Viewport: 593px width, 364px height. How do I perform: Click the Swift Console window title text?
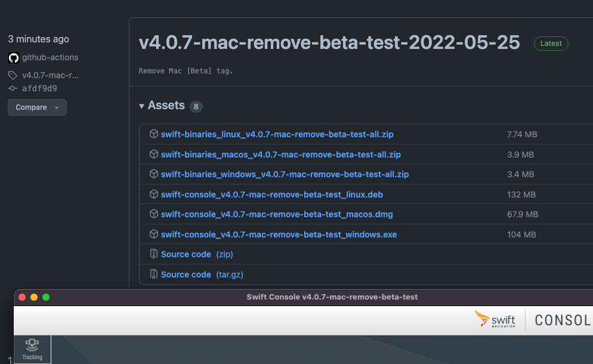tap(332, 297)
